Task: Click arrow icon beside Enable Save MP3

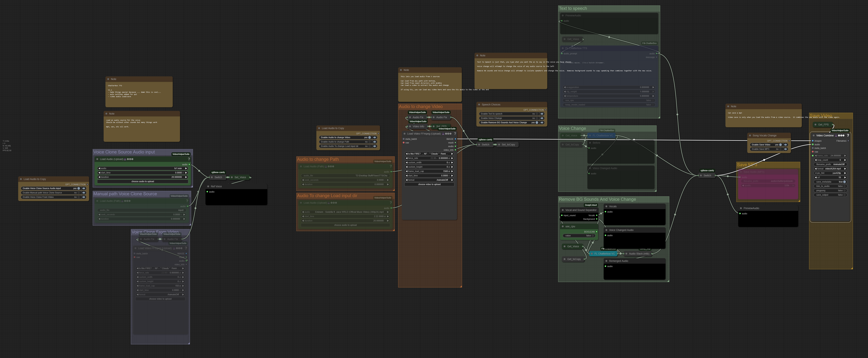Action: 785,149
